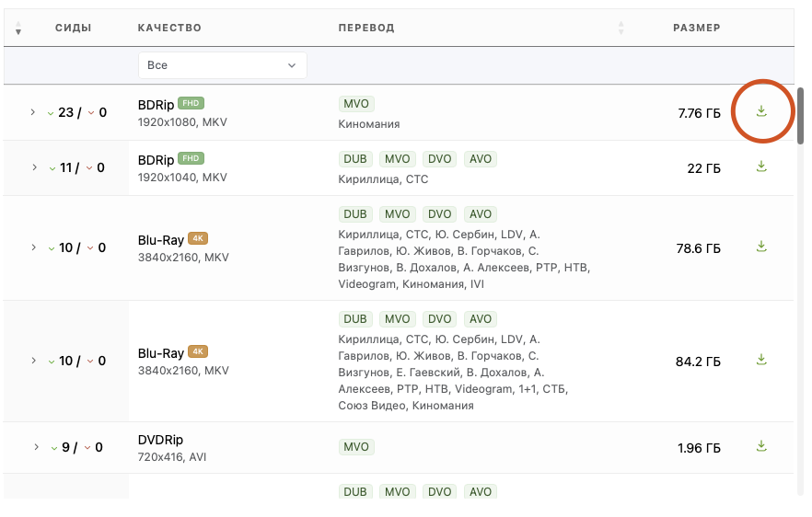Click the MVO tag in the 84.2 ГБ row
Screen dimensions: 812x517
click(x=397, y=319)
